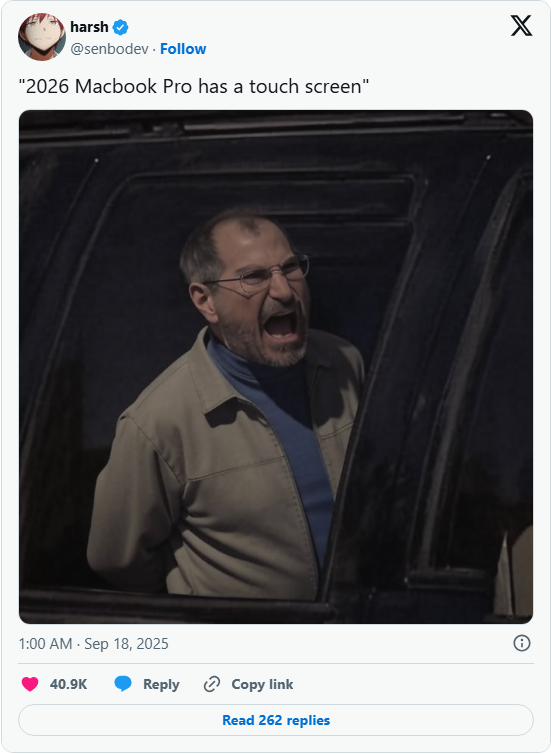
Task: Open the 1:00 AM timestamp
Action: (45, 643)
